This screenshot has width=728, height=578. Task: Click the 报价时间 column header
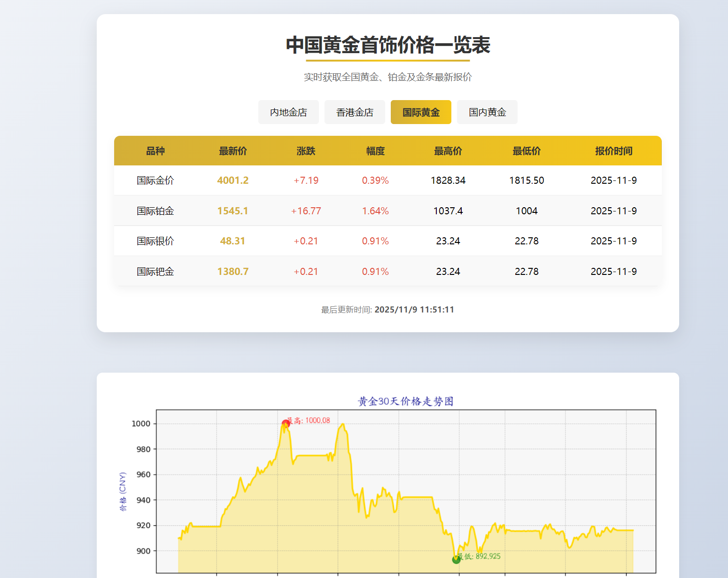click(x=613, y=151)
